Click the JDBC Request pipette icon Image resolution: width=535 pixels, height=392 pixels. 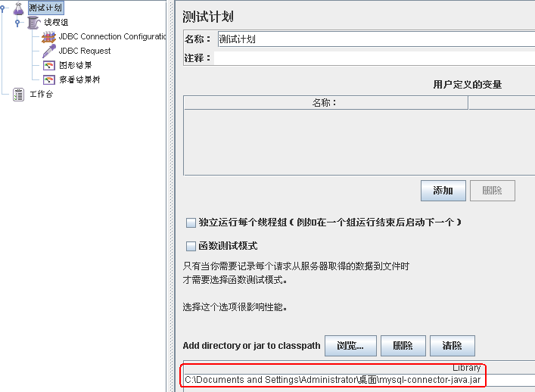click(48, 51)
